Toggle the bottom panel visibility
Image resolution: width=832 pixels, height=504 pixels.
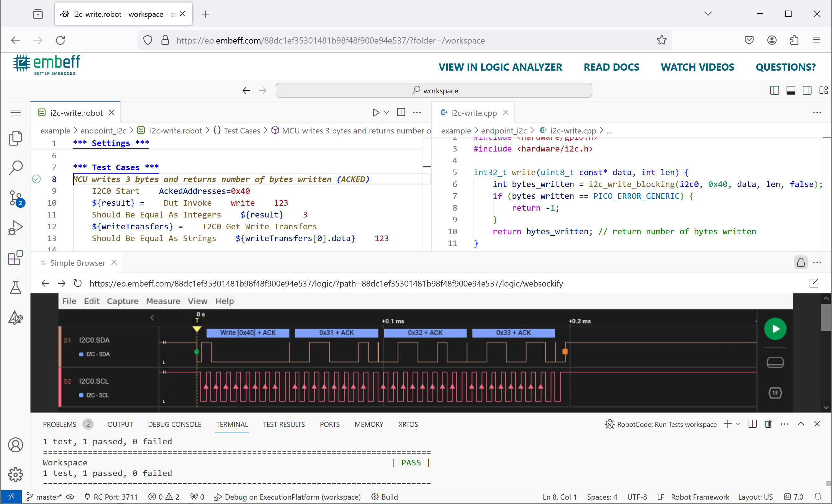tap(791, 90)
